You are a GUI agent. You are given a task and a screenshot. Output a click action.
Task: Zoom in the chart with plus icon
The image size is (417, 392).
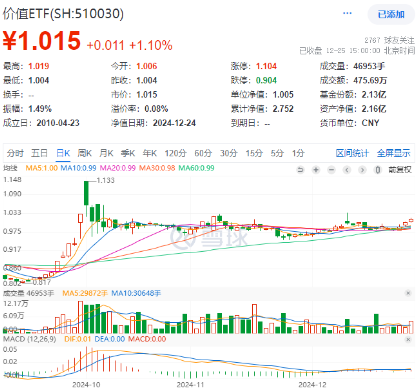click(316, 170)
